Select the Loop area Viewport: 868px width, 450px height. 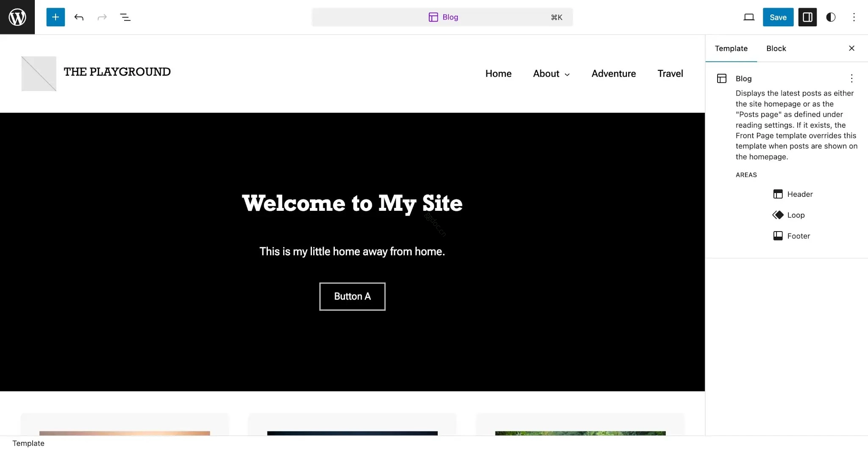click(788, 215)
